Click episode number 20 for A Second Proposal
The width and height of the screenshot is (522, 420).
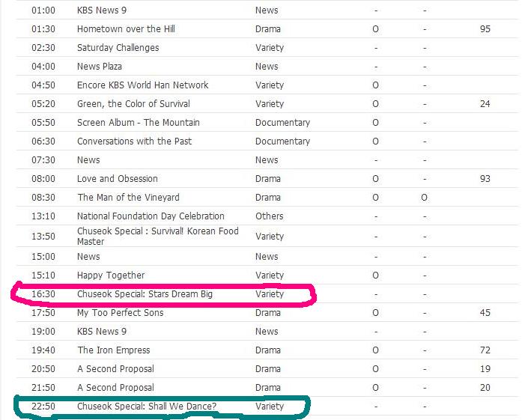click(x=485, y=387)
